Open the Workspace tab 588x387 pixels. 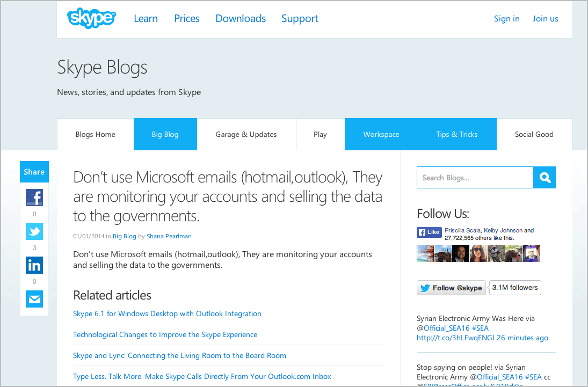pos(381,134)
